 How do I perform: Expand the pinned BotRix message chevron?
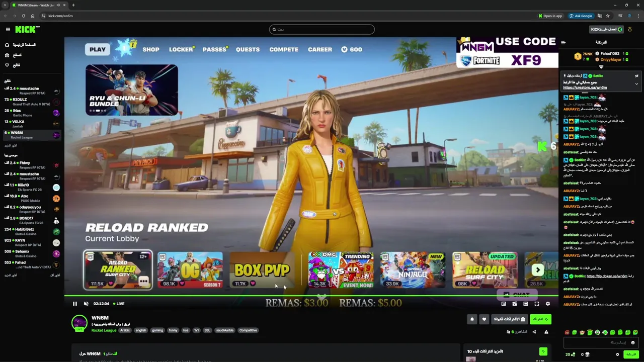(x=636, y=84)
